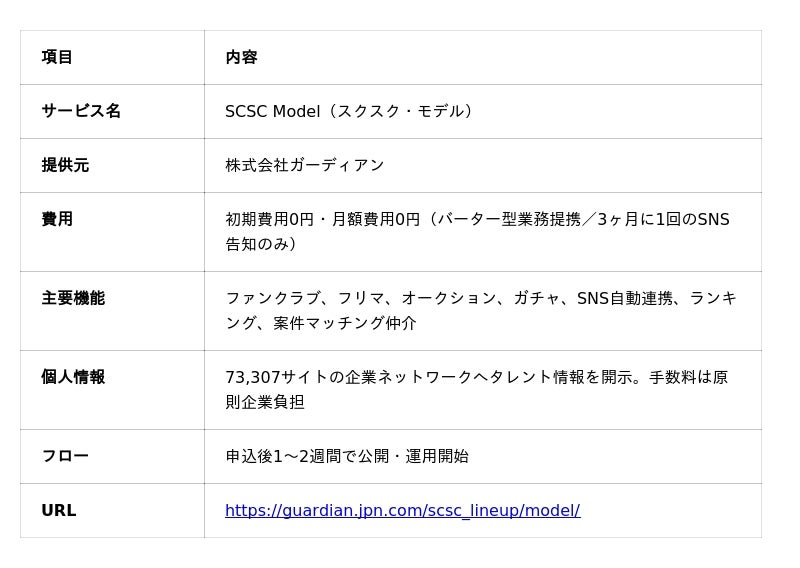Open the guardian.jpn.com scsc_lineup/model link

[x=402, y=511]
